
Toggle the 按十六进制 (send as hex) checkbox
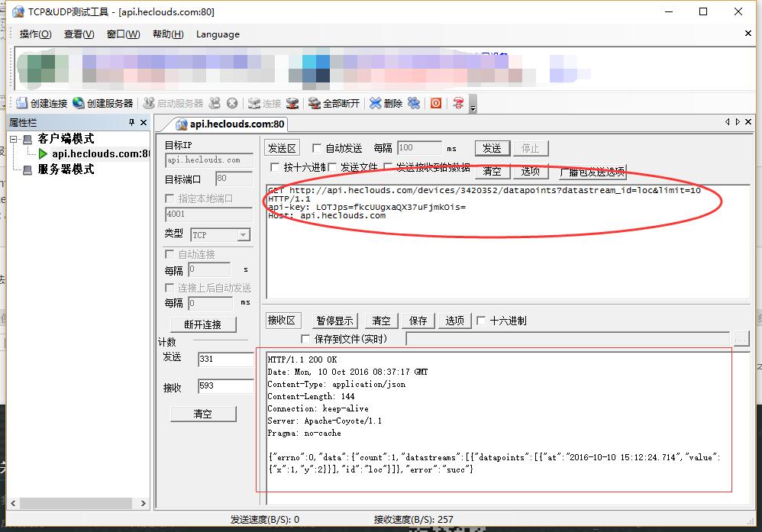coord(275,167)
